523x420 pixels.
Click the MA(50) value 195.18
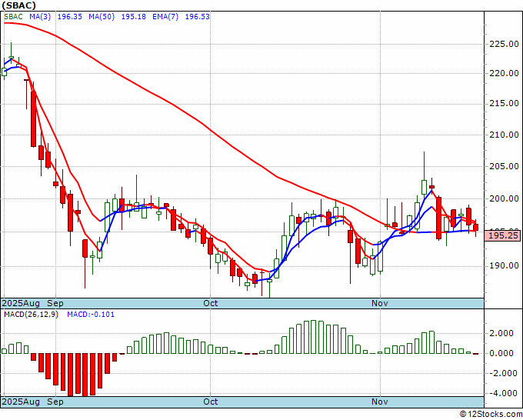tap(133, 17)
